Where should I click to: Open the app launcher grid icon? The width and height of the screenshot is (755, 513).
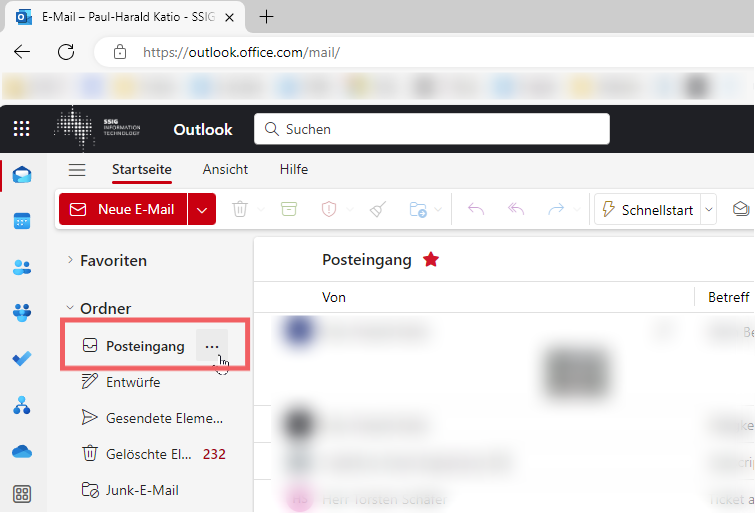tap(22, 129)
